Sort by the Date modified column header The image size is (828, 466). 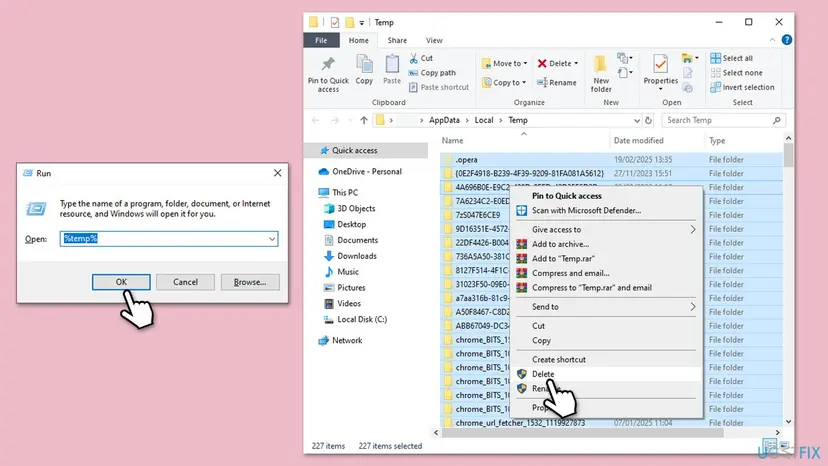point(638,141)
